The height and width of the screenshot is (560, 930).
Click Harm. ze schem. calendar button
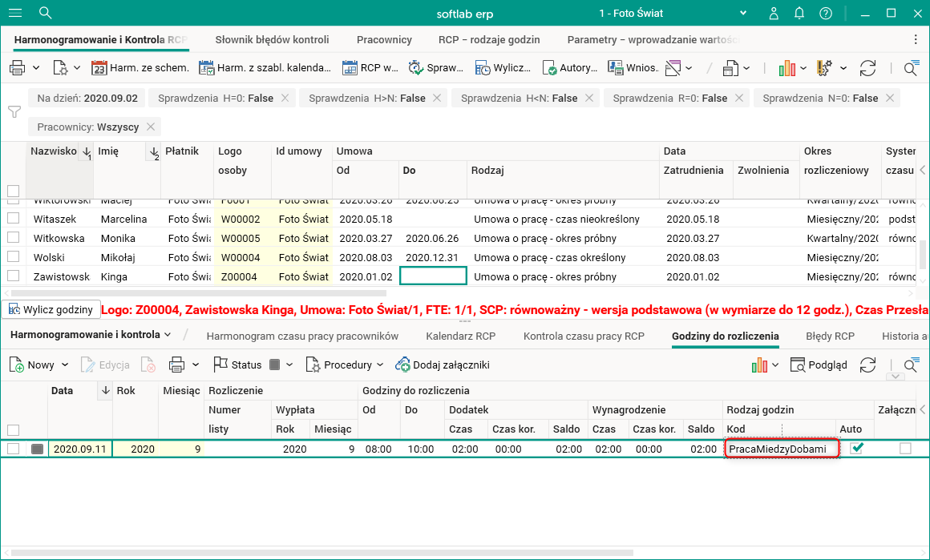(140, 68)
